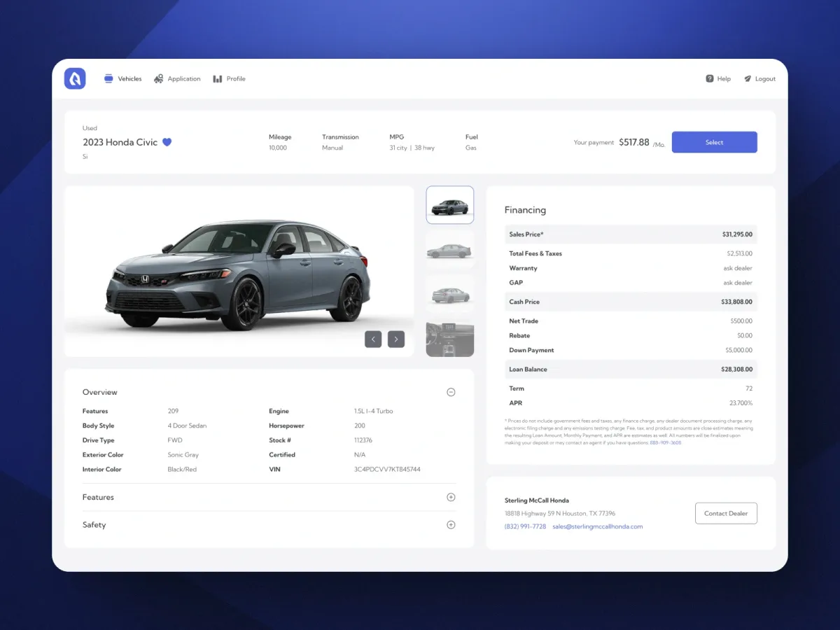Click the Stock # 112376 value
The image size is (840, 630).
click(x=363, y=440)
